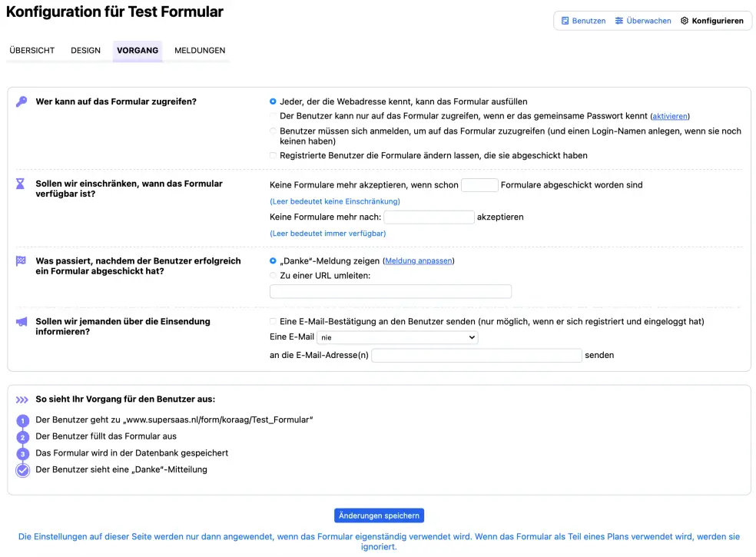Click the gear icon next to Konfigurieren
Viewport: 756px width, 557px height.
tap(685, 21)
